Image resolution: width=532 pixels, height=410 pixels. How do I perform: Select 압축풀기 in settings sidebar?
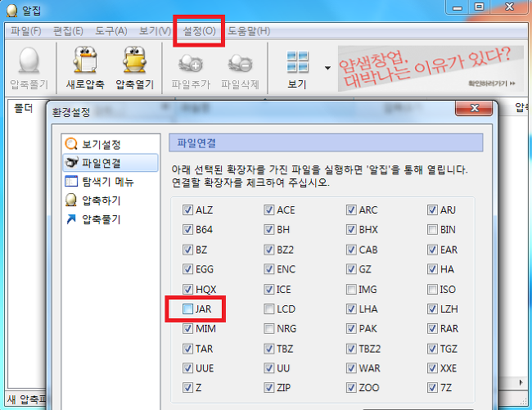(x=110, y=219)
